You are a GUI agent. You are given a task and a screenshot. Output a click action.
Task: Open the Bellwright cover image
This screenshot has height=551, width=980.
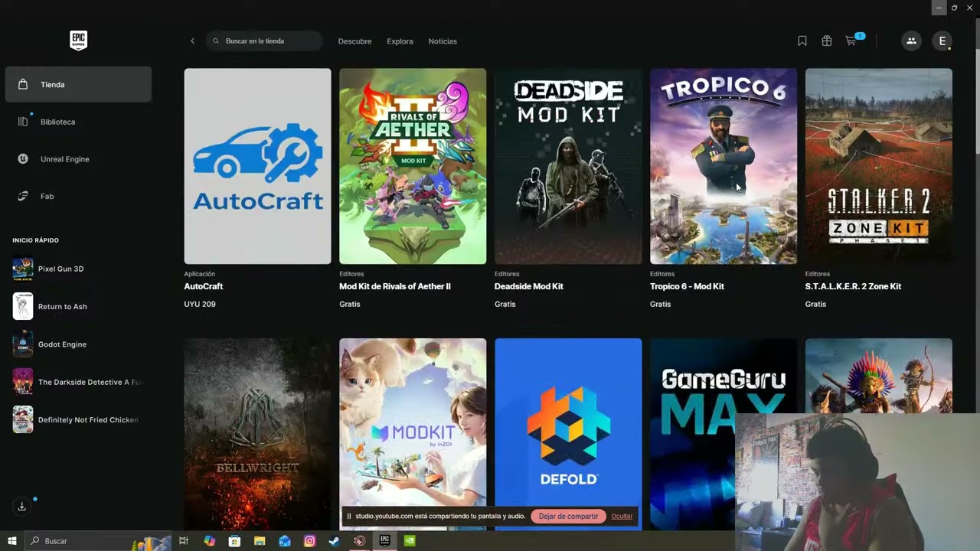[x=257, y=434]
